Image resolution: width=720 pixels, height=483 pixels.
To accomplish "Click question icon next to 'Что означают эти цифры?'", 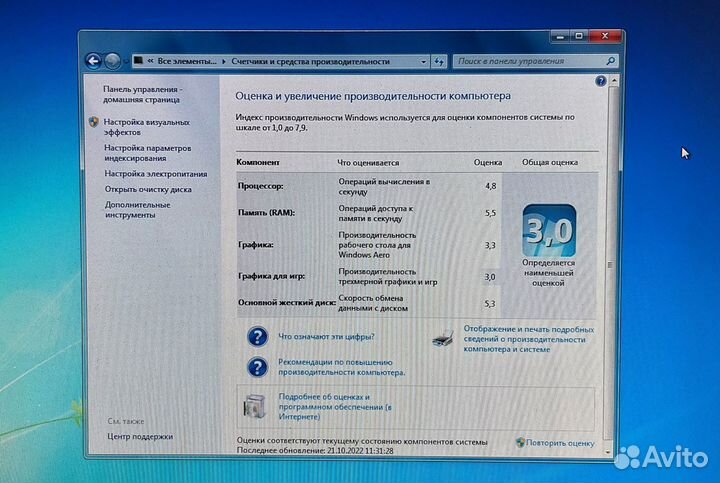I will click(257, 337).
